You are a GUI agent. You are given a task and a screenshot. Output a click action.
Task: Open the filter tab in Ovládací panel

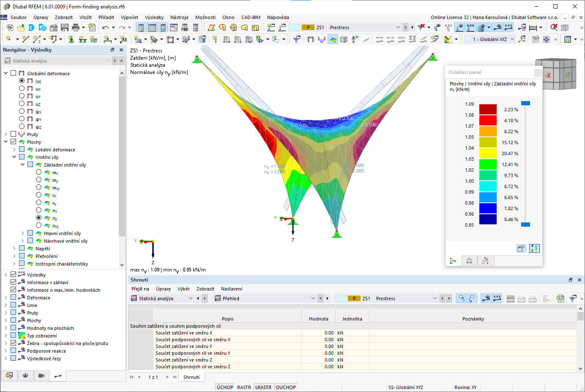click(x=486, y=261)
